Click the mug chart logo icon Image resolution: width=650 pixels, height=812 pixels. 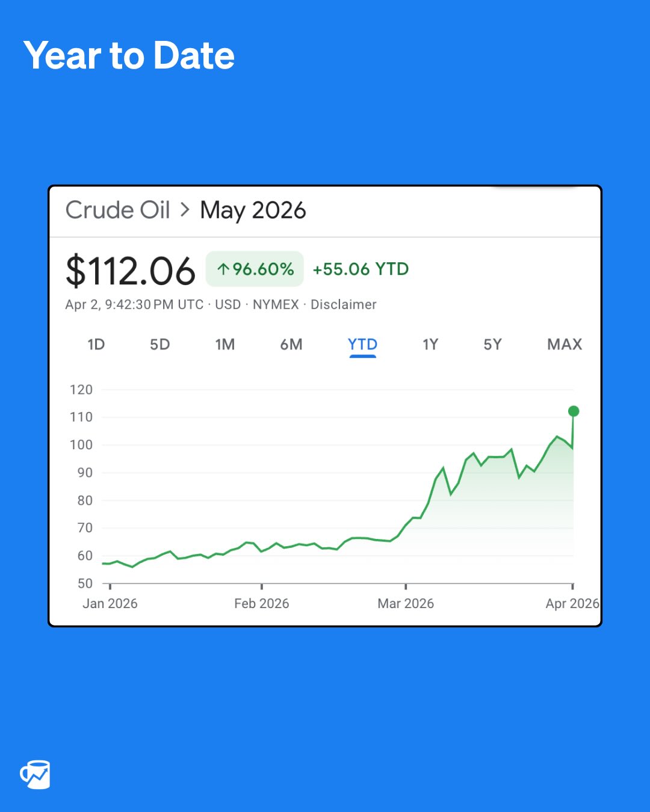(36, 775)
